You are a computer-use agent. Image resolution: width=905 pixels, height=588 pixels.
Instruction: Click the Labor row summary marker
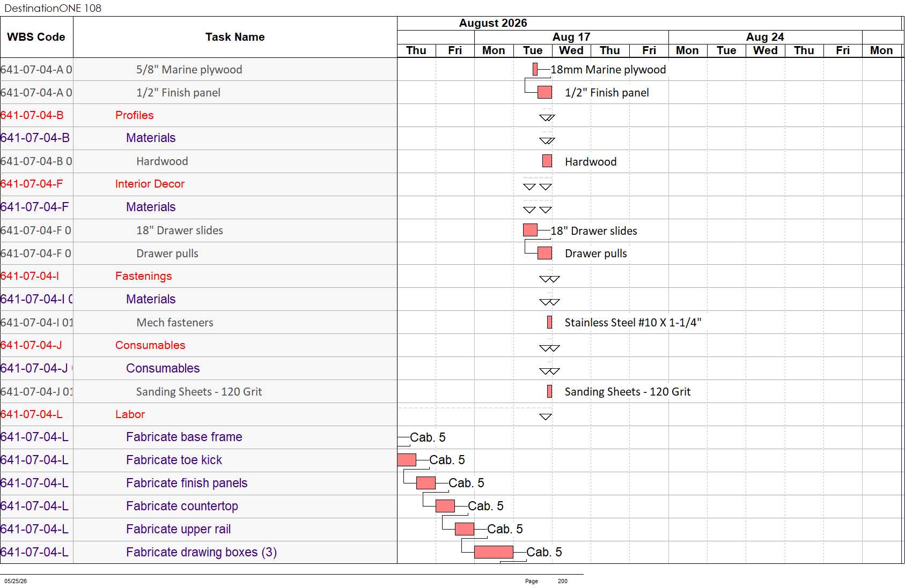(546, 416)
